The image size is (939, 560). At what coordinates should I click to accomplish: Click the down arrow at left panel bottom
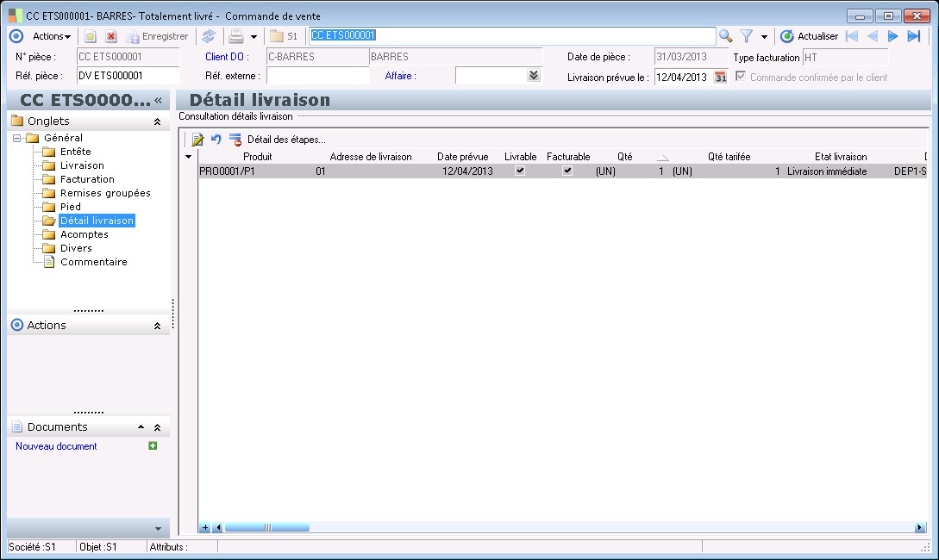[x=158, y=529]
